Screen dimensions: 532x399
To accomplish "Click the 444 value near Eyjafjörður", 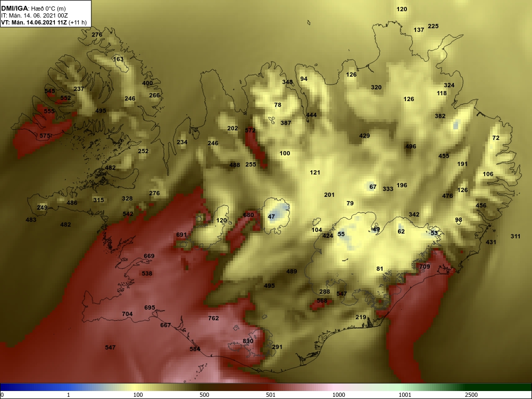I will click(x=311, y=115).
